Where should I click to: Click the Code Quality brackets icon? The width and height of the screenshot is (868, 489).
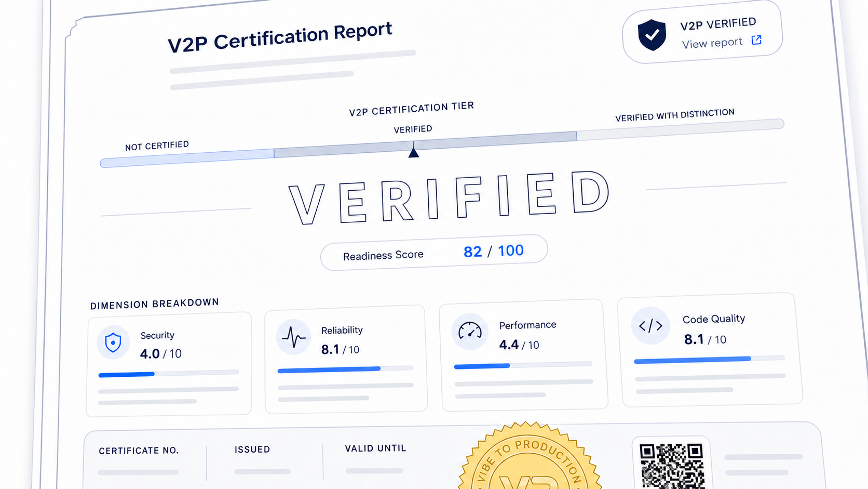click(x=650, y=326)
